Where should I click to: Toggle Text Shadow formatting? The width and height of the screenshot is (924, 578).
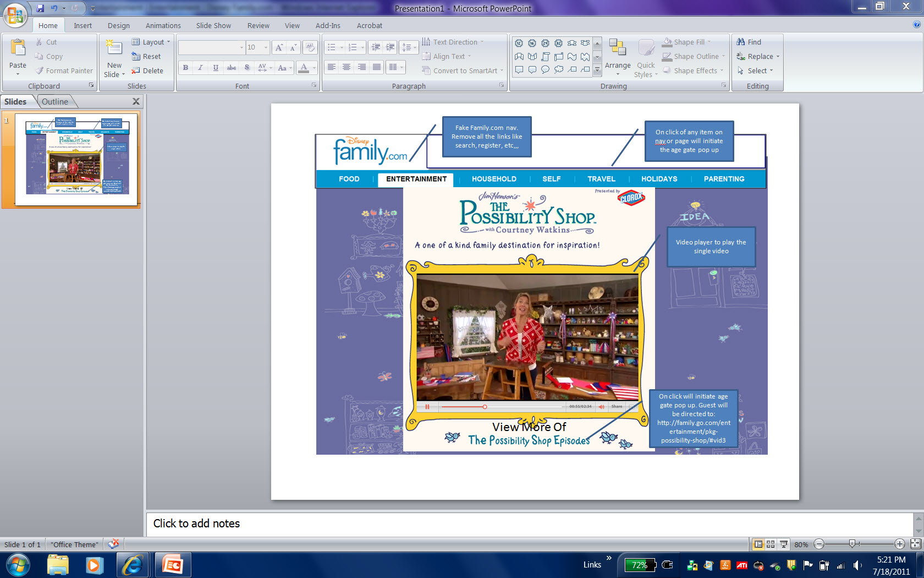tap(247, 68)
